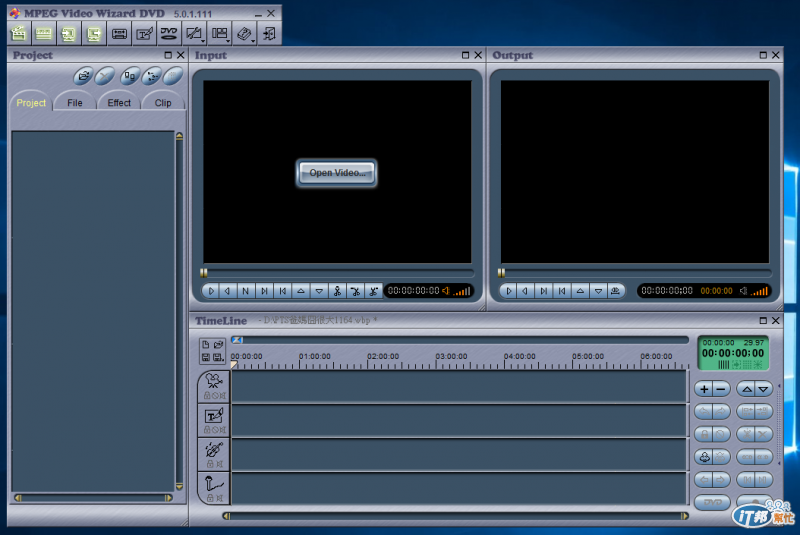The image size is (800, 535).
Task: Click the open folder button in Project panel
Action: tap(84, 77)
